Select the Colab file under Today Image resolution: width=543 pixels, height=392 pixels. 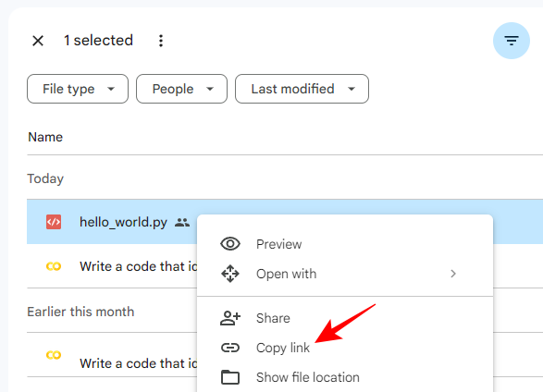click(139, 266)
